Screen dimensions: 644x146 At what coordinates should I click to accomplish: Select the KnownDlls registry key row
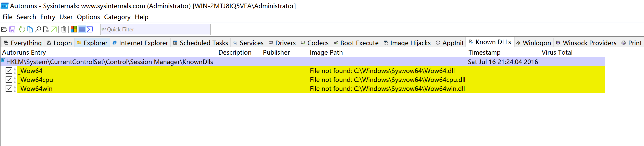[110, 62]
